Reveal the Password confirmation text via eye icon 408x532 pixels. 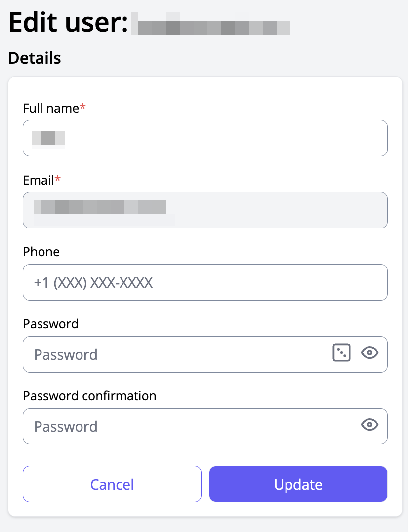click(x=369, y=425)
